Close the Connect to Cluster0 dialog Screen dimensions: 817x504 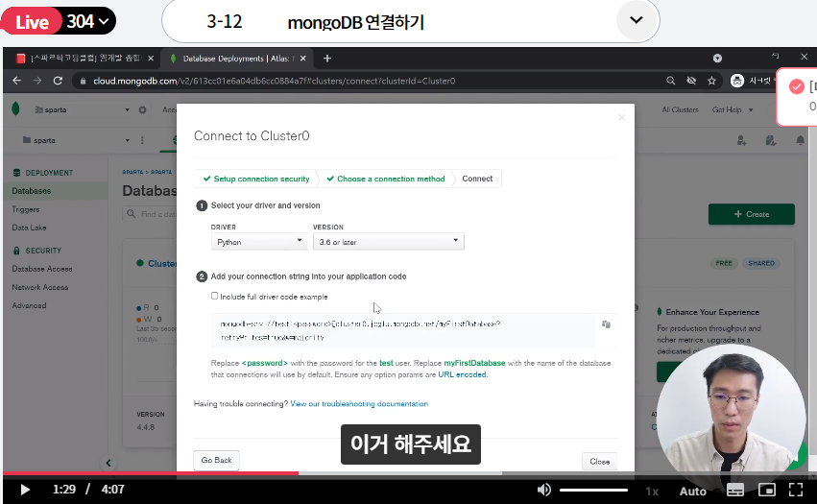621,117
